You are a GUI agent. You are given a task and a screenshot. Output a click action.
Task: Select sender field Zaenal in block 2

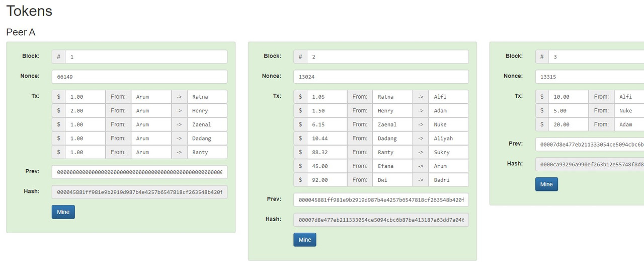click(393, 124)
